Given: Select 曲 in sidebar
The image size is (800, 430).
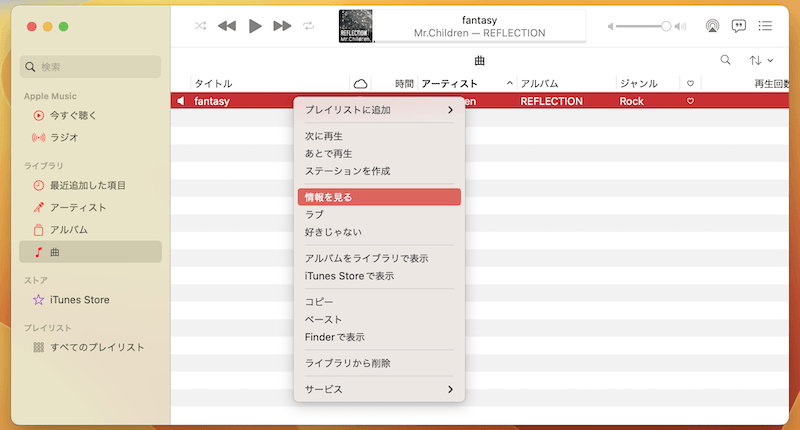Looking at the screenshot, I should pos(90,252).
